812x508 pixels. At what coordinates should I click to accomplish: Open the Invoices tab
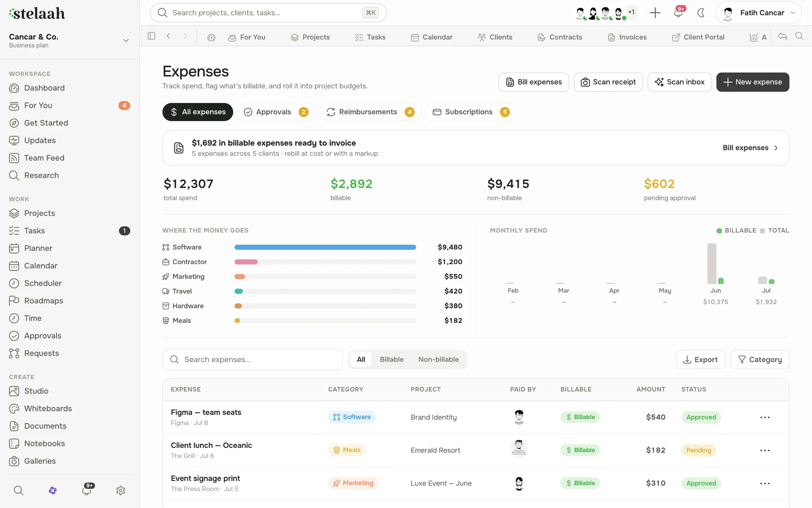pyautogui.click(x=627, y=37)
